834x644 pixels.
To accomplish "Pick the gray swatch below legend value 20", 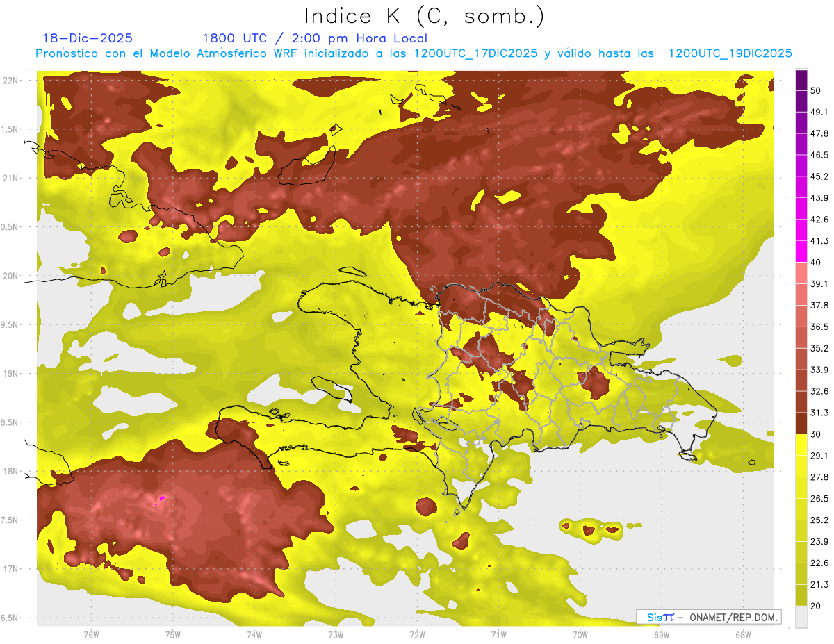I will pos(801,617).
